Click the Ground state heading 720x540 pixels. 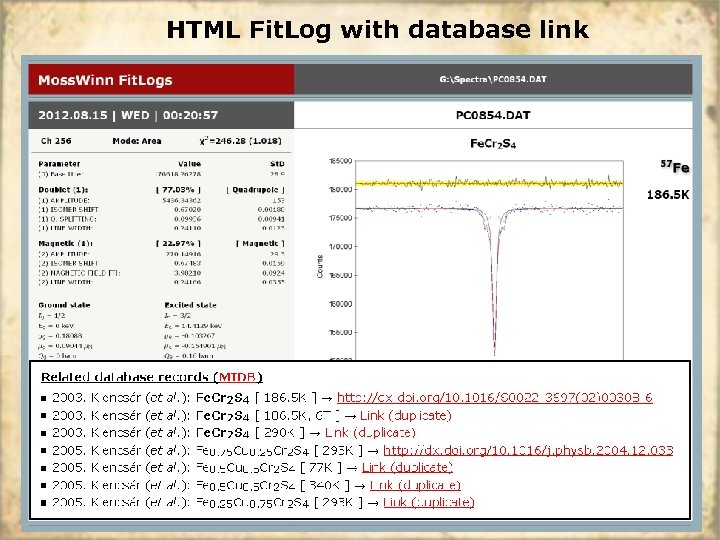[64, 305]
